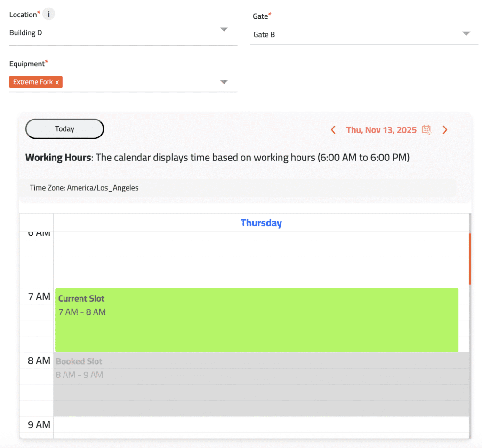Click the Today button

pyautogui.click(x=64, y=129)
